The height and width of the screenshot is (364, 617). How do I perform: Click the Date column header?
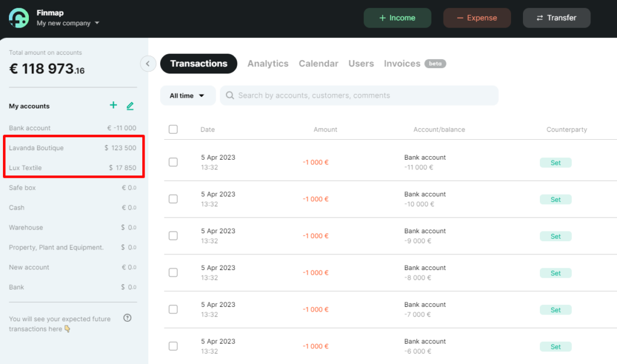point(208,130)
